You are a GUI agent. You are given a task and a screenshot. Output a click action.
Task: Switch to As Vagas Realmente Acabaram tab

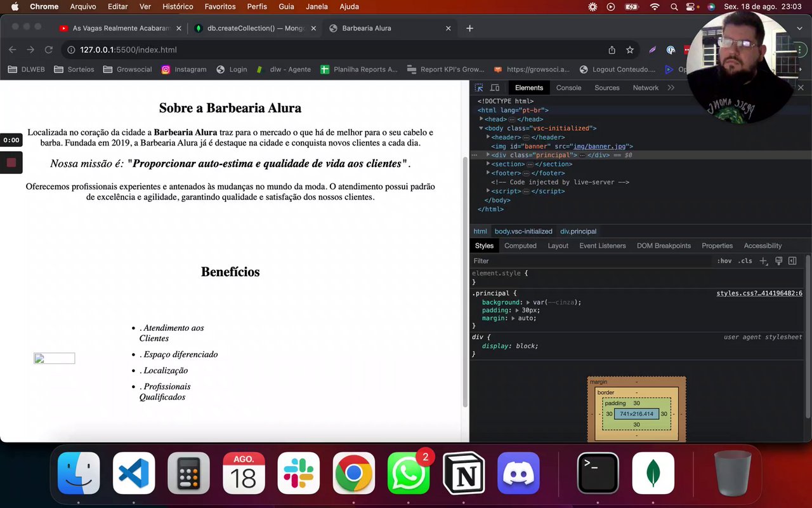121,28
